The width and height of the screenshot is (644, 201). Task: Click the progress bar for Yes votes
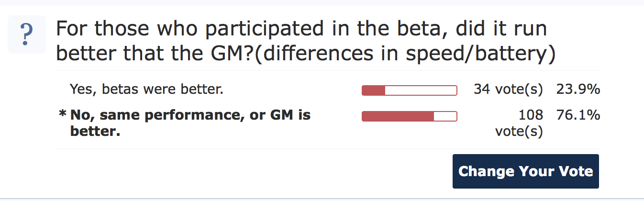point(410,90)
